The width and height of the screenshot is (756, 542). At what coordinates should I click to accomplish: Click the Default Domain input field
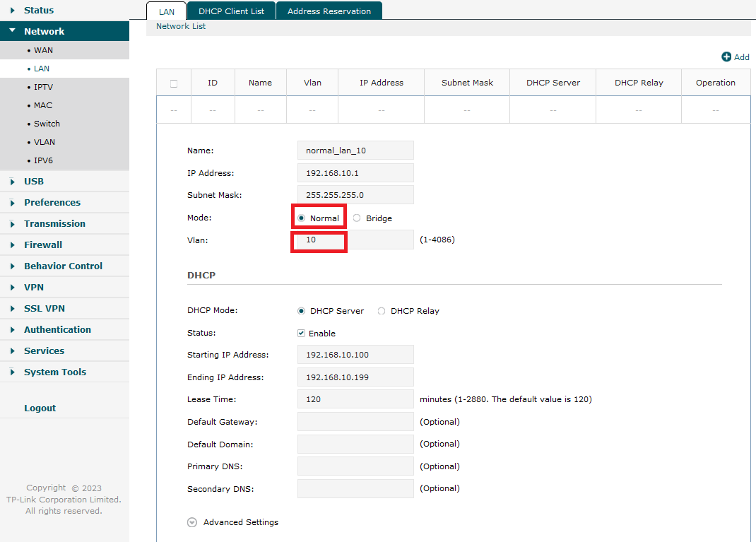pyautogui.click(x=355, y=444)
